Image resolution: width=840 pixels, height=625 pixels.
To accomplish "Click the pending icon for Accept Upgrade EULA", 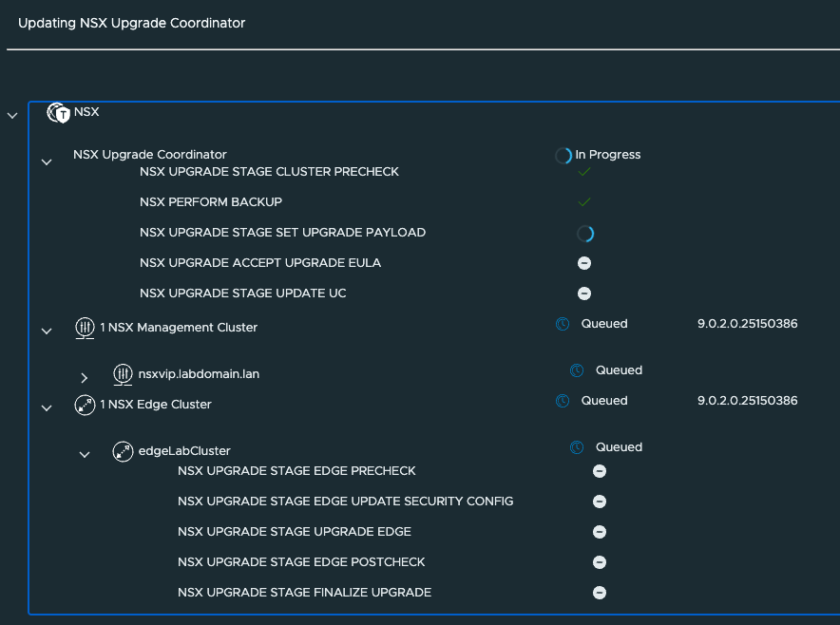I will tap(584, 263).
